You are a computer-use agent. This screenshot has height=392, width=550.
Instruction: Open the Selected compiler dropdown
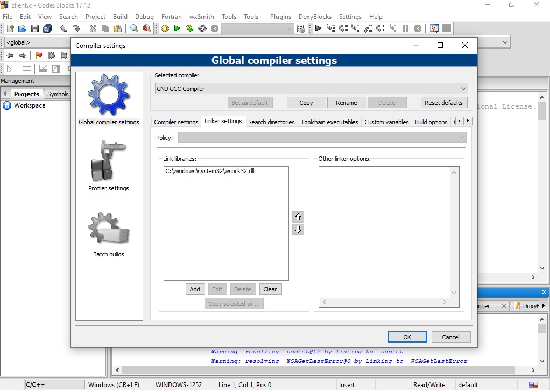[311, 89]
